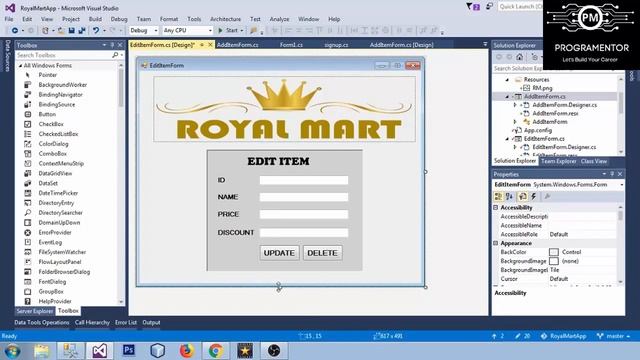Select DataGridView in the Toolbox

coord(55,173)
